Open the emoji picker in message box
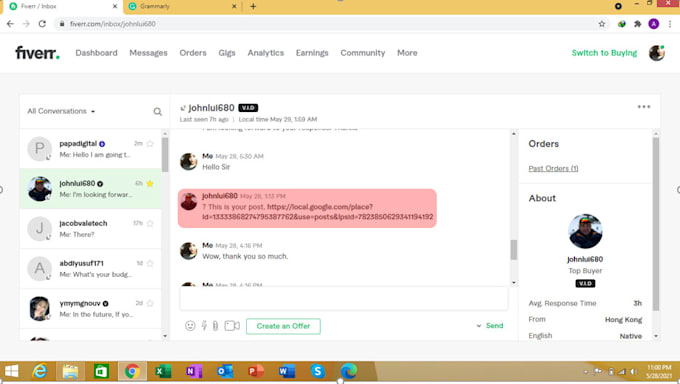Image resolution: width=680 pixels, height=384 pixels. 190,326
